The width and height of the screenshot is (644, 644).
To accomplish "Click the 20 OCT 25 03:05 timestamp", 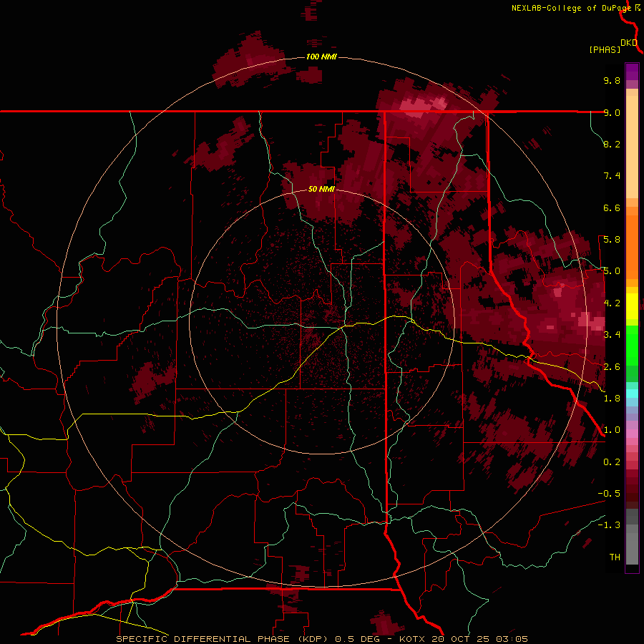I will [x=479, y=639].
